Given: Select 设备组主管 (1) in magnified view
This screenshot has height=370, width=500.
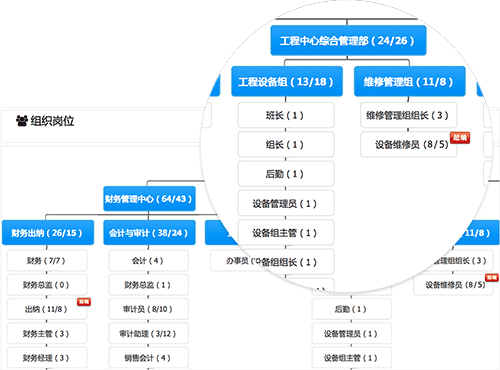Looking at the screenshot, I should pos(286,233).
